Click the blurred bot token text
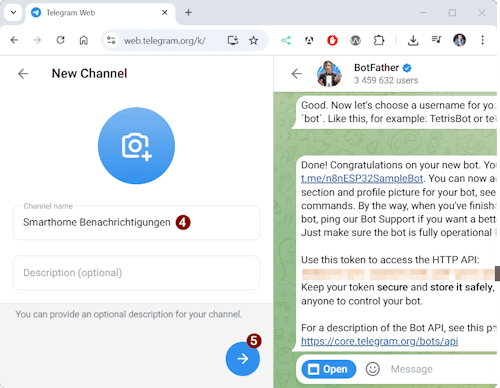 pos(398,274)
